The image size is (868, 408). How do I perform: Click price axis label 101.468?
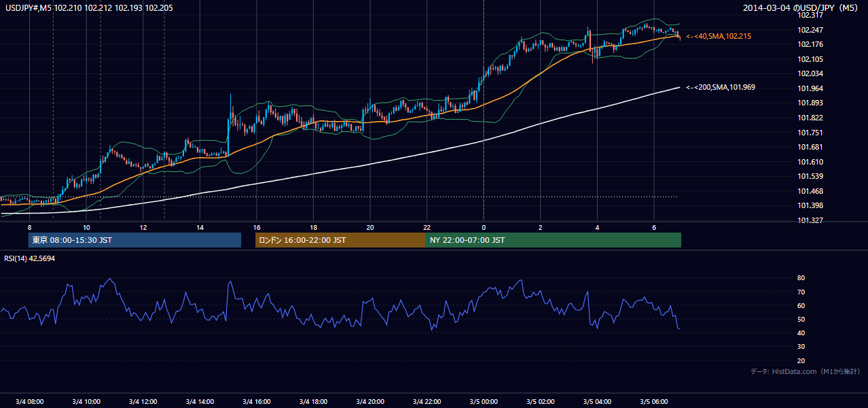(x=810, y=191)
